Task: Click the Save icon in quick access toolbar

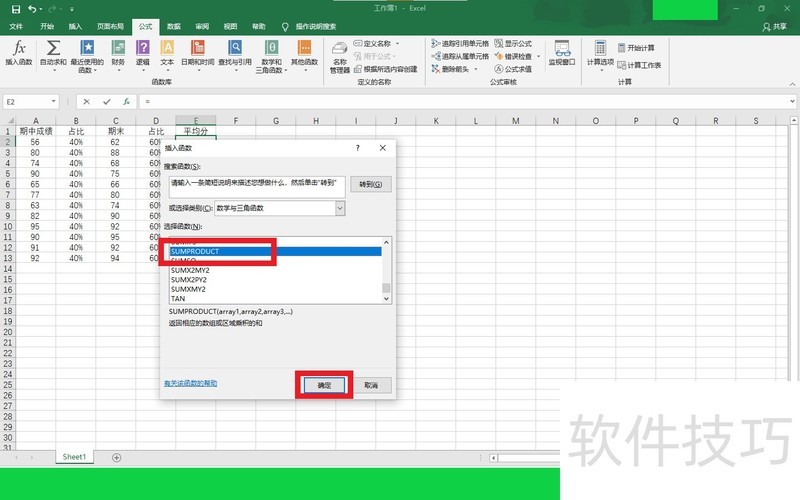Action: (16, 9)
